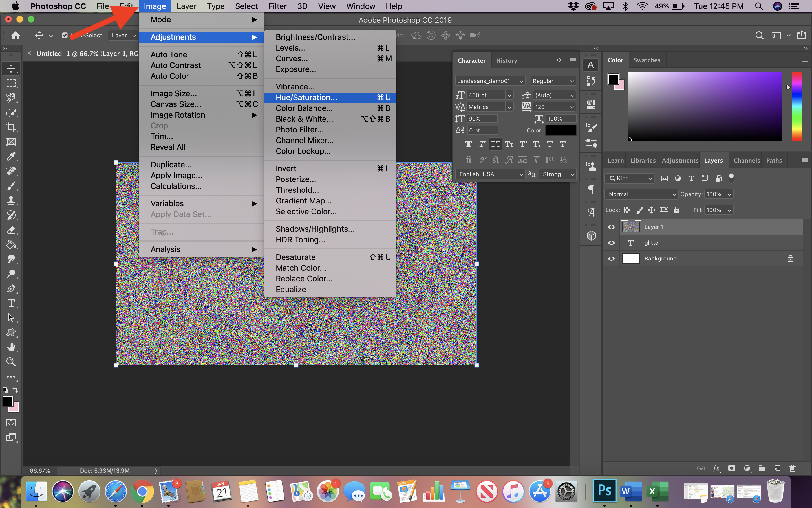The image size is (812, 508).
Task: Select the Horizontal Type tool
Action: click(11, 303)
